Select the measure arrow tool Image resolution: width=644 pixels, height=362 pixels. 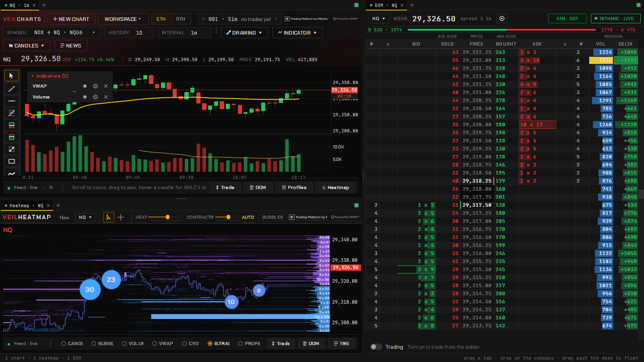click(11, 149)
